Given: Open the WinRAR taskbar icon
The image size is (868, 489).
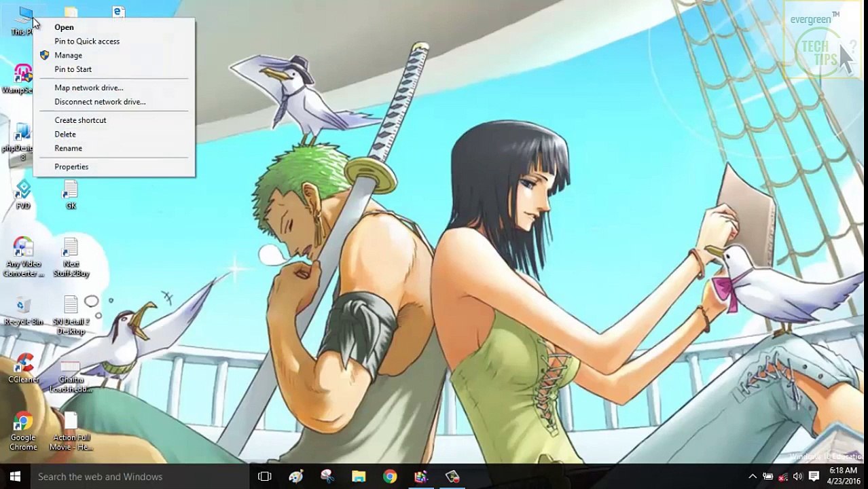Looking at the screenshot, I should [421, 477].
